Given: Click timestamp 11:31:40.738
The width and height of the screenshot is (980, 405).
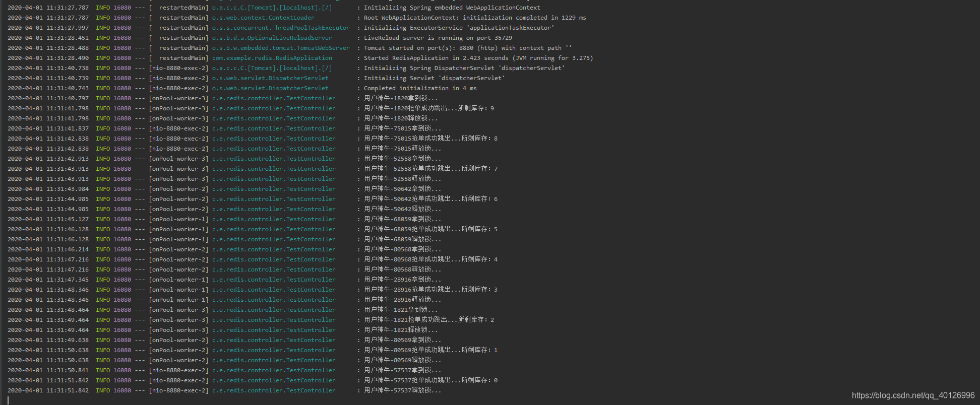Looking at the screenshot, I should click(68, 68).
